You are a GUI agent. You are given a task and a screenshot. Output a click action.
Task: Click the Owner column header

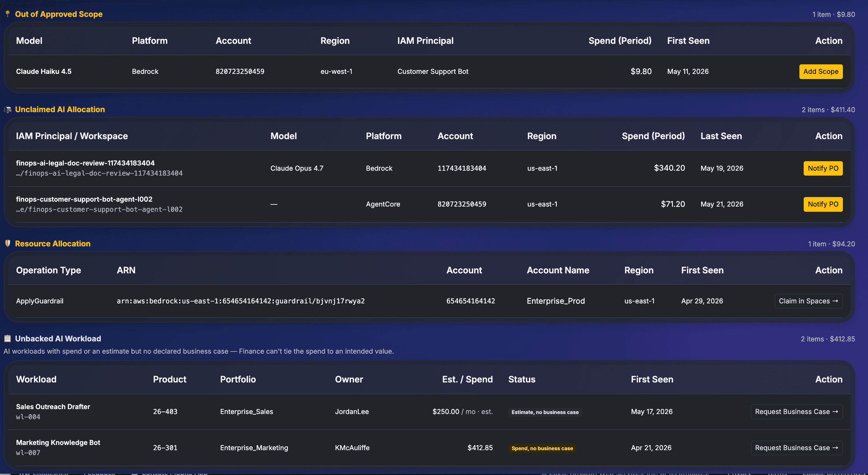pos(349,380)
